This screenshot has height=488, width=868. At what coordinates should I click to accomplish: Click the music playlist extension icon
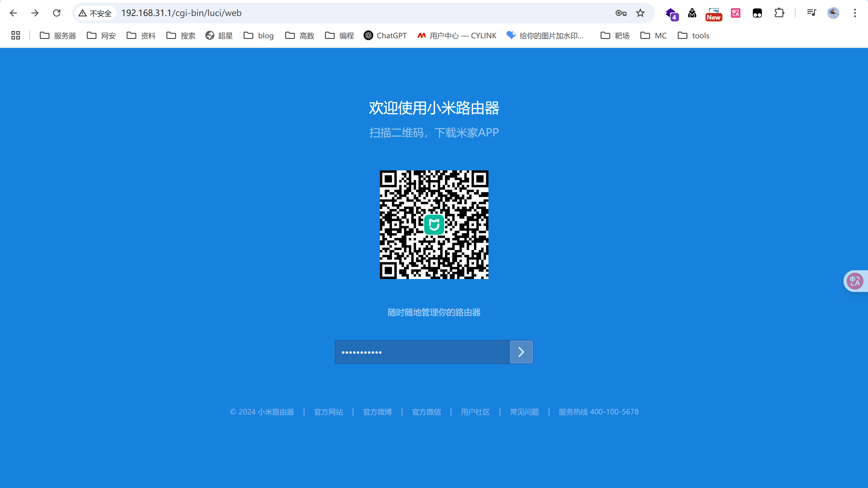click(x=812, y=13)
